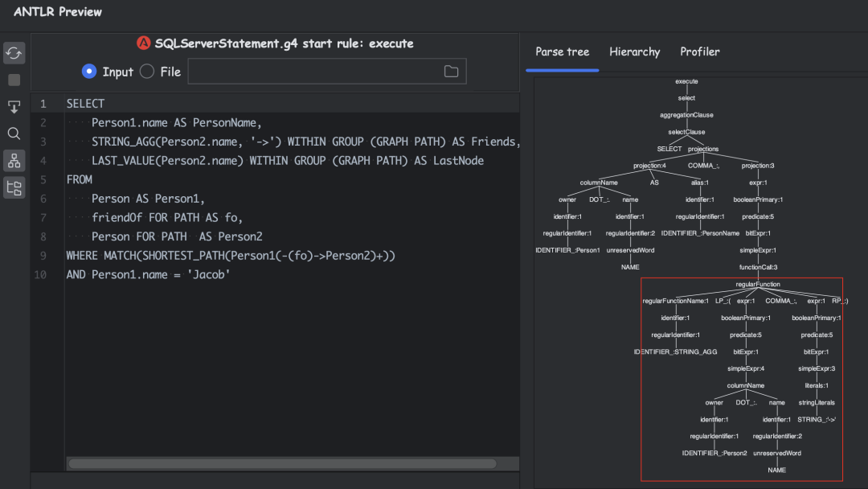
Task: Click the simpleExpr:3 node
Action: click(x=817, y=369)
